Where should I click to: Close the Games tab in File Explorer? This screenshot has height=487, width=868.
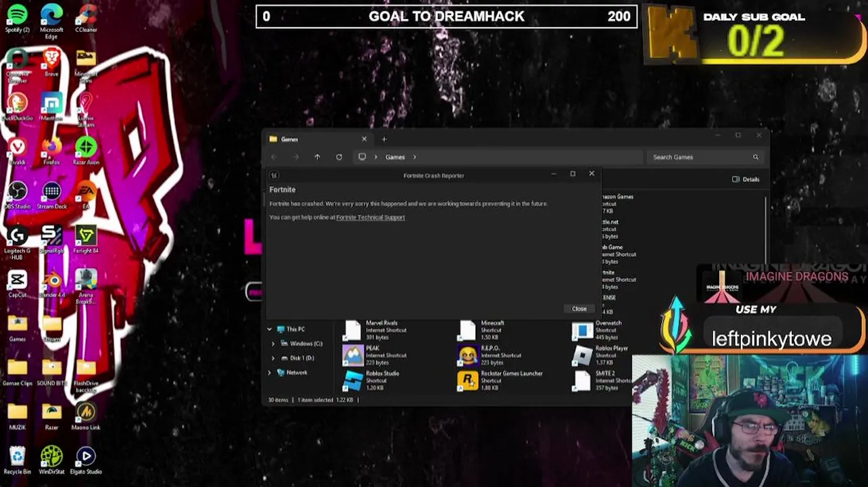point(364,139)
